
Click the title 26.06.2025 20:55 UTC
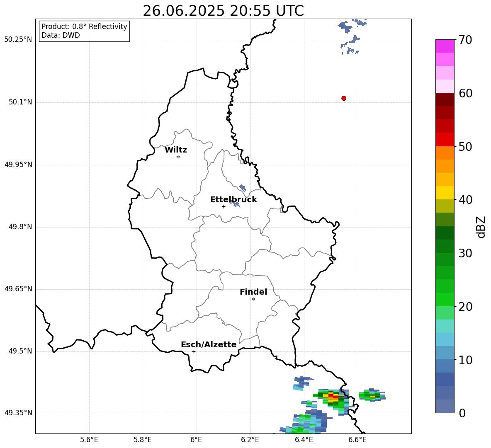click(x=223, y=11)
